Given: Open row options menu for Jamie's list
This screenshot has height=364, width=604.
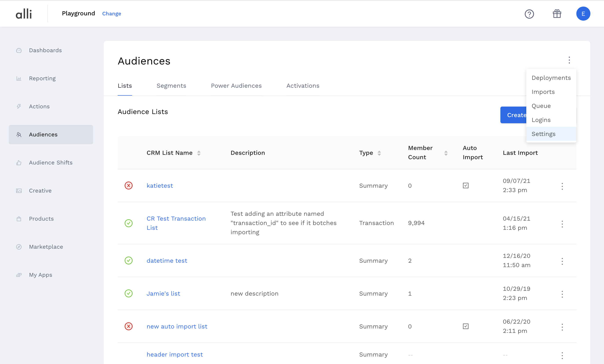Looking at the screenshot, I should pyautogui.click(x=562, y=294).
